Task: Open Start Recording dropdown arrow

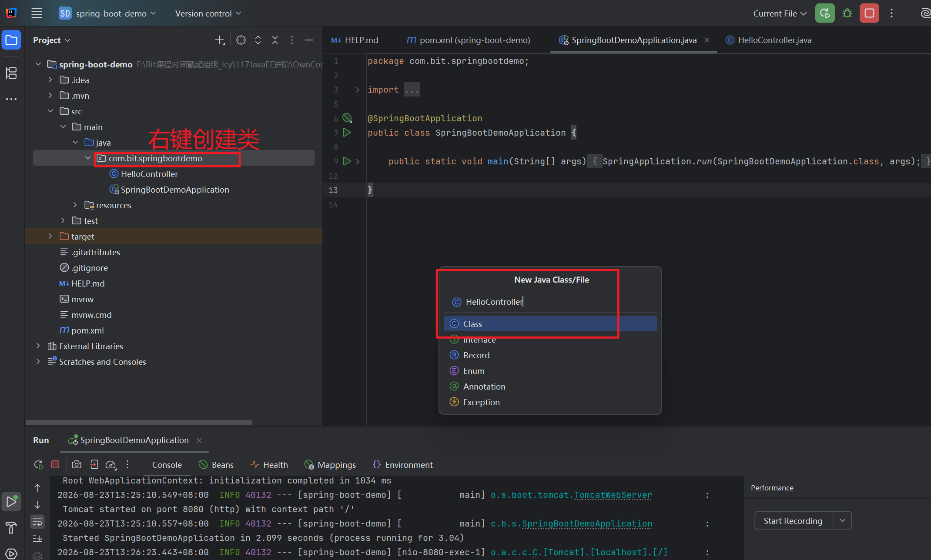Action: 843,520
